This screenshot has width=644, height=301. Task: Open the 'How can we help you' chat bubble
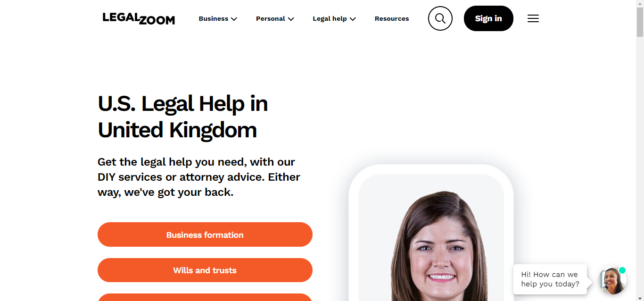click(550, 279)
